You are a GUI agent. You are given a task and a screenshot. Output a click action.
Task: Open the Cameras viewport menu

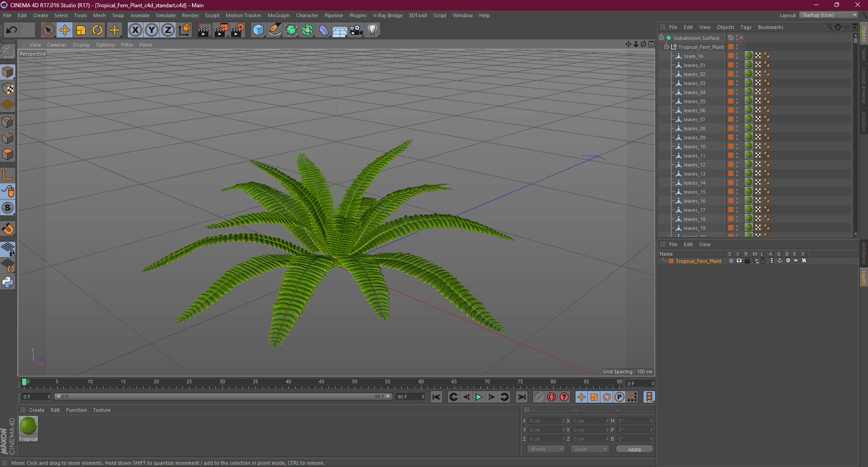(57, 45)
